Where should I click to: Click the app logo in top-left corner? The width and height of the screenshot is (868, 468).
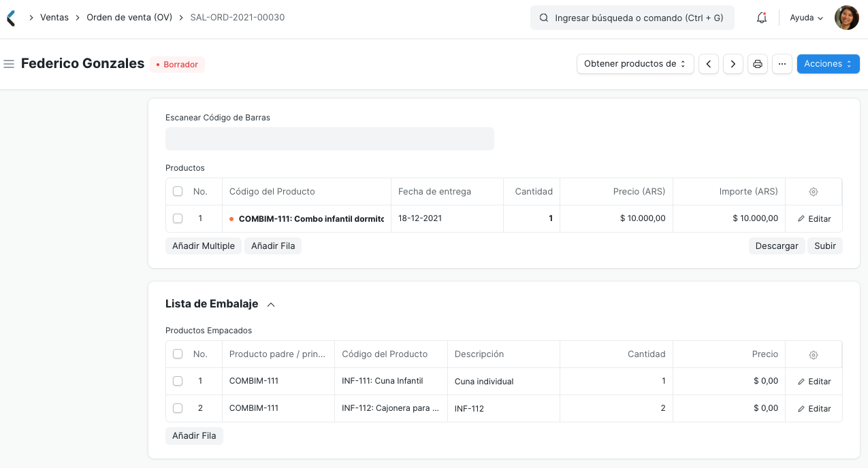pos(10,18)
